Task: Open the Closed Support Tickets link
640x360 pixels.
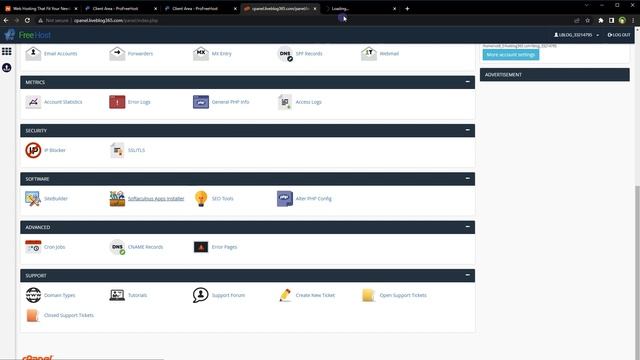Action: [x=69, y=315]
